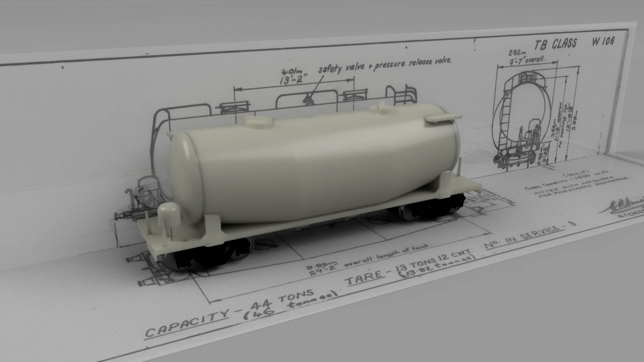This screenshot has height=362, width=644.
Task: Click the '4.01m' dimension label
Action: tap(292, 72)
